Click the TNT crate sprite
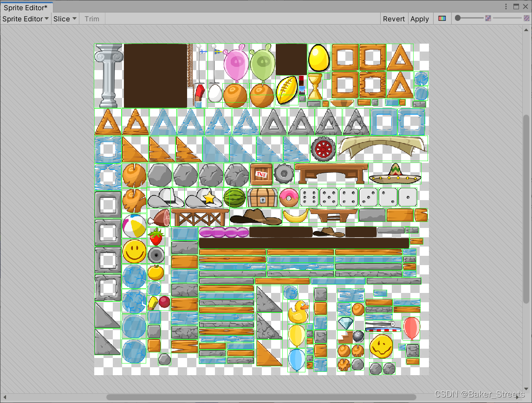The width and height of the screenshot is (532, 403). (261, 174)
